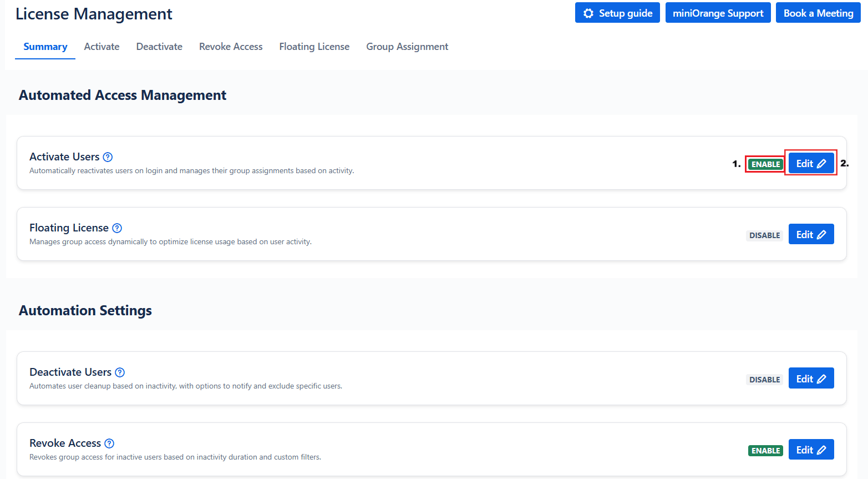Edit the Revoke Access automation

811,450
